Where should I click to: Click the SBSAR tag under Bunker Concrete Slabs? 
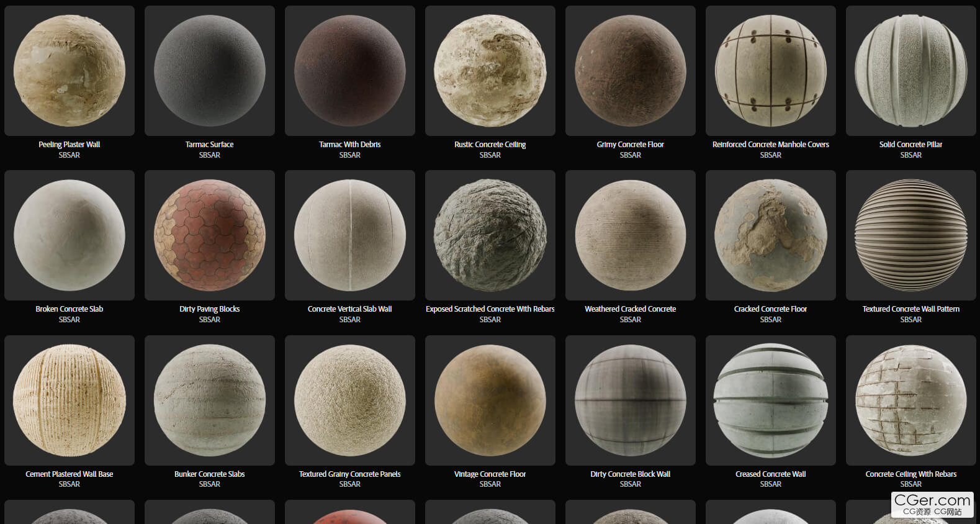point(210,484)
